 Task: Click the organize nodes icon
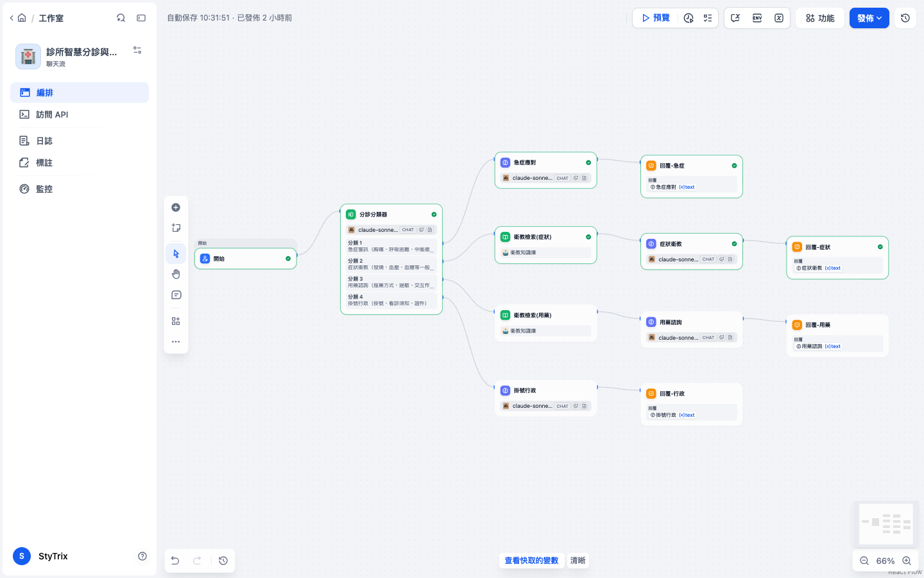[x=176, y=321]
